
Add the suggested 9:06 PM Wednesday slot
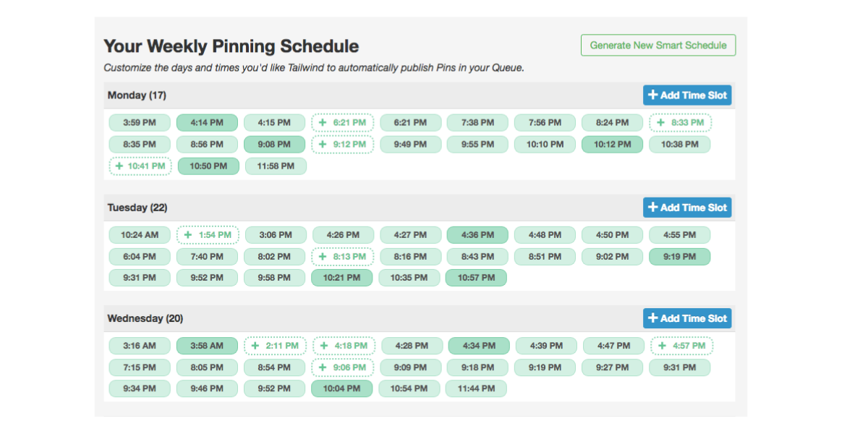pos(344,367)
